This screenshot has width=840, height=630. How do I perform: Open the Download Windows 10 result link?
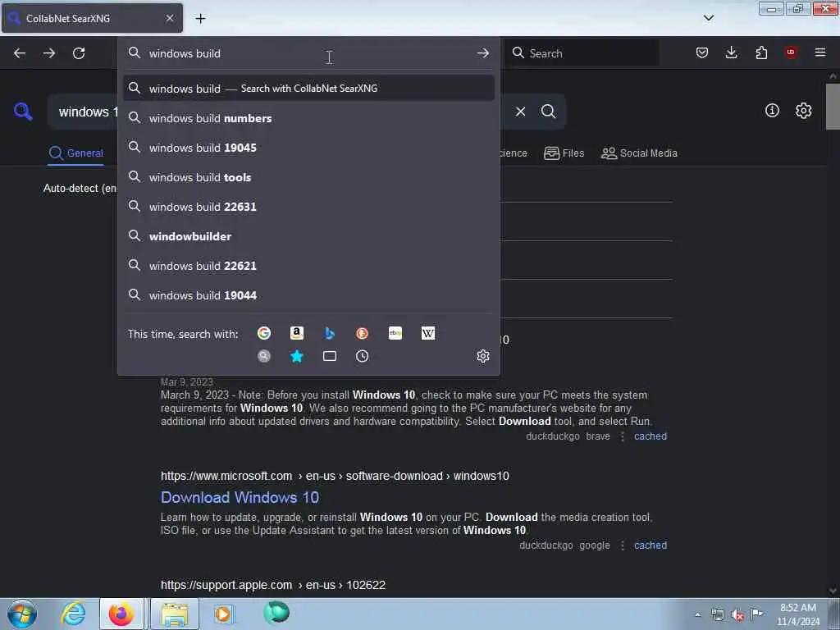click(x=240, y=498)
